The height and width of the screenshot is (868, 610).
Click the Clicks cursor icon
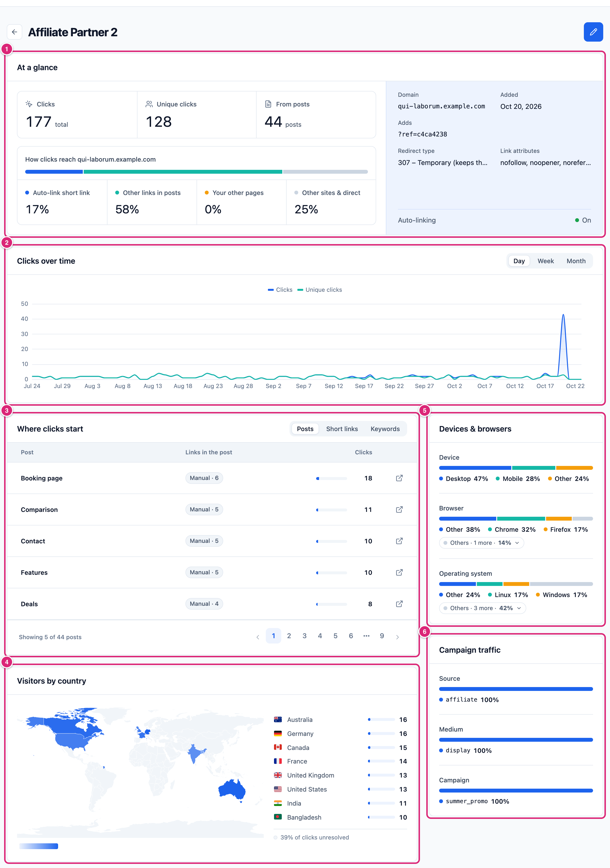pyautogui.click(x=29, y=104)
